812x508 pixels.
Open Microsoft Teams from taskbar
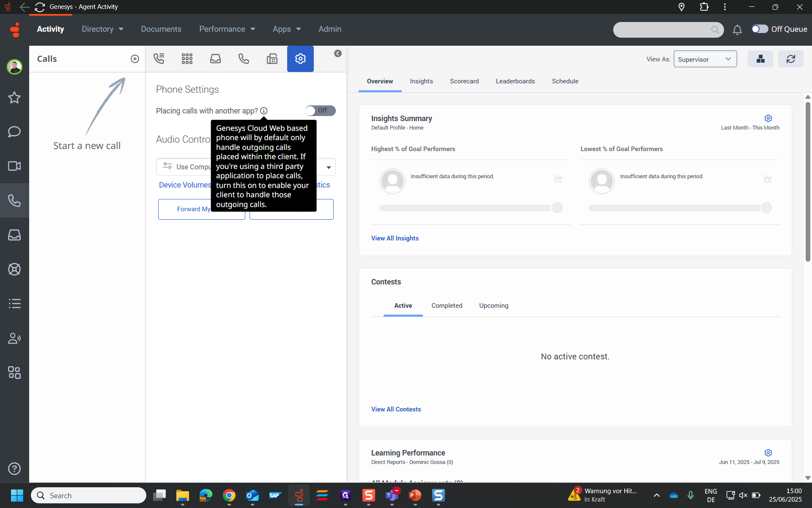[392, 495]
